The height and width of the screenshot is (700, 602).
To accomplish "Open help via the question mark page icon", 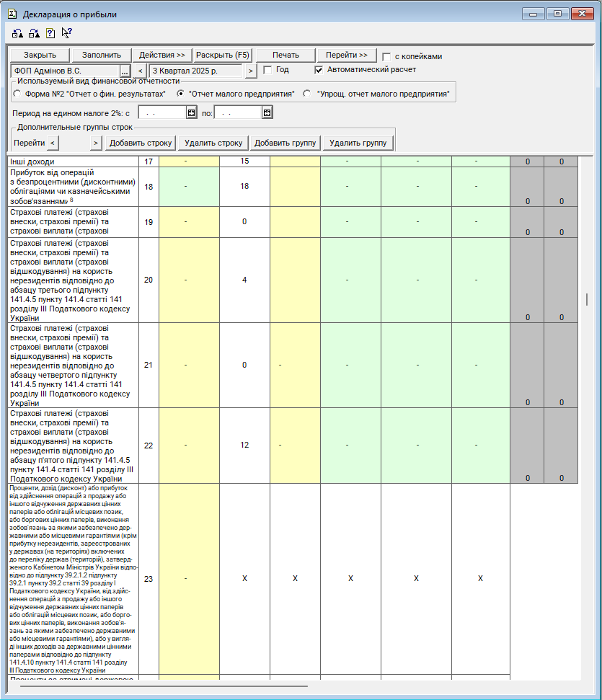I will pyautogui.click(x=50, y=33).
